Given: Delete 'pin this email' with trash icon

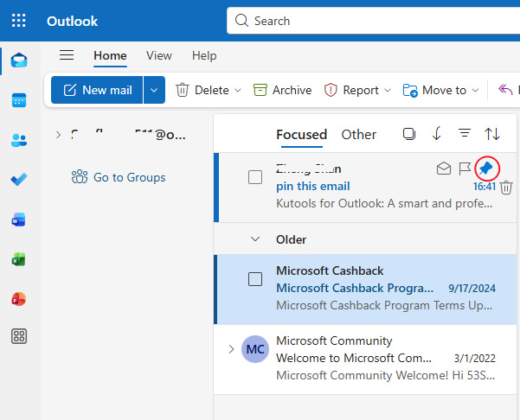Looking at the screenshot, I should pyautogui.click(x=506, y=188).
